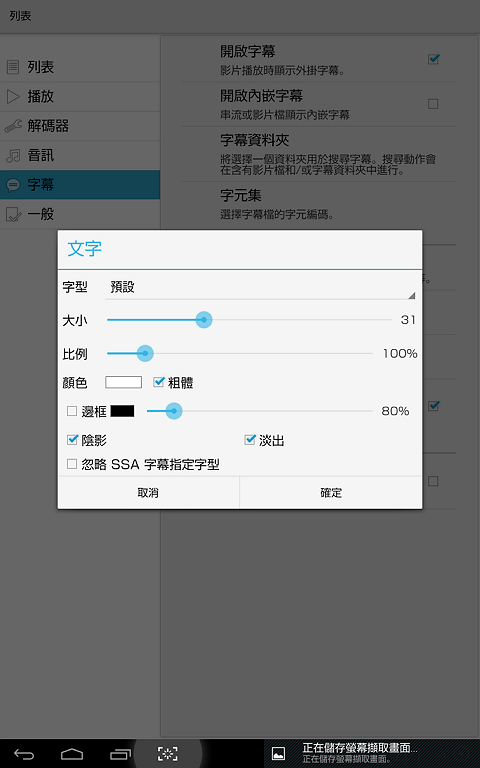Open the 字幕資料夾 setting
Screen dimensions: 480x768
click(x=318, y=154)
